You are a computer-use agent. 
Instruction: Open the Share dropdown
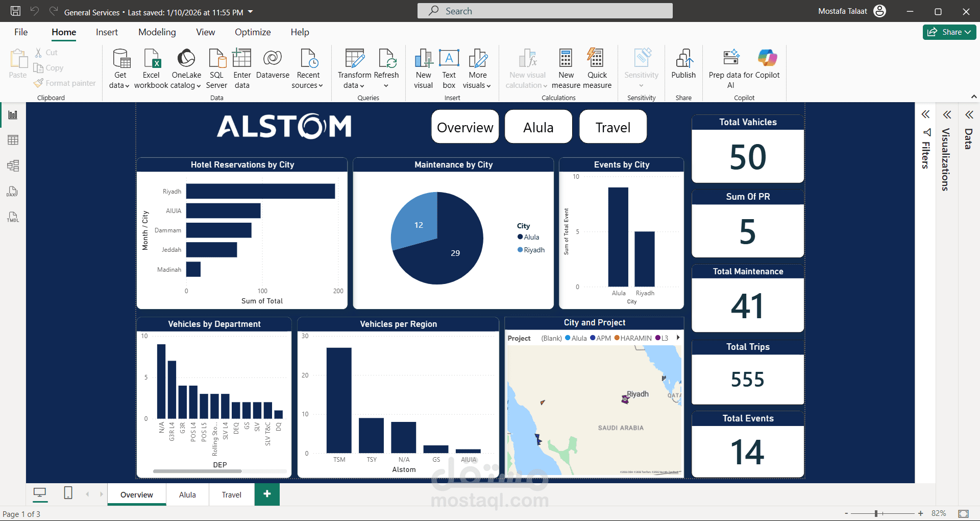(x=949, y=32)
